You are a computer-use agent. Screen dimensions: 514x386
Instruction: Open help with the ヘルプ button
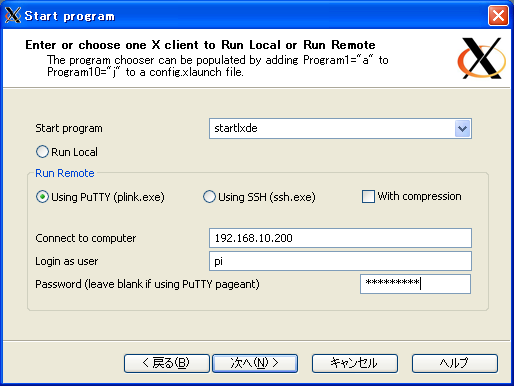pos(455,363)
